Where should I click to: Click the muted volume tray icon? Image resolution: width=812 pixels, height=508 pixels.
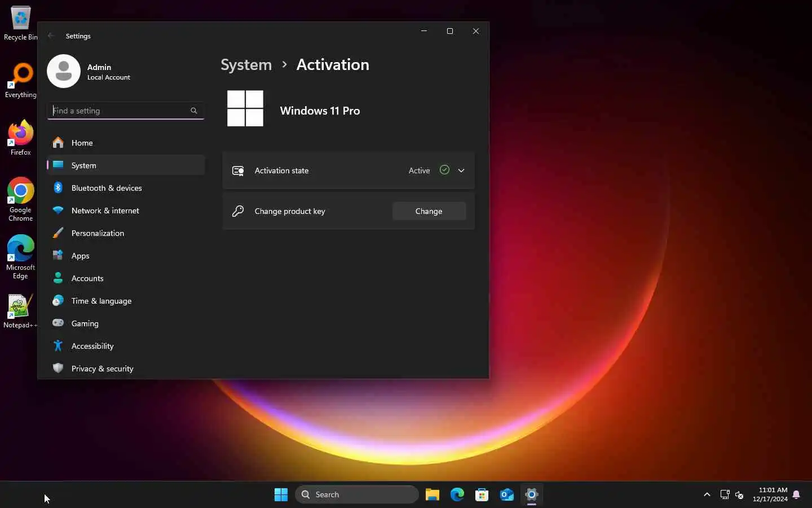pos(739,494)
